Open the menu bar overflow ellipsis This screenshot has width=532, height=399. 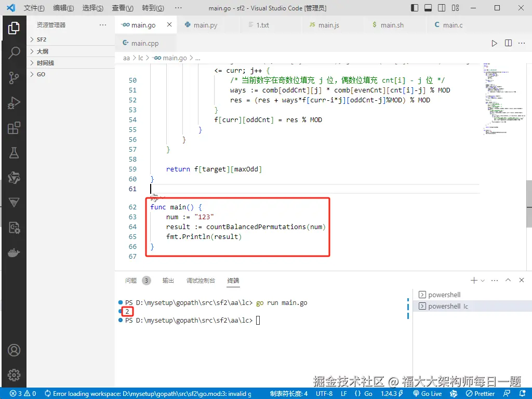(178, 8)
